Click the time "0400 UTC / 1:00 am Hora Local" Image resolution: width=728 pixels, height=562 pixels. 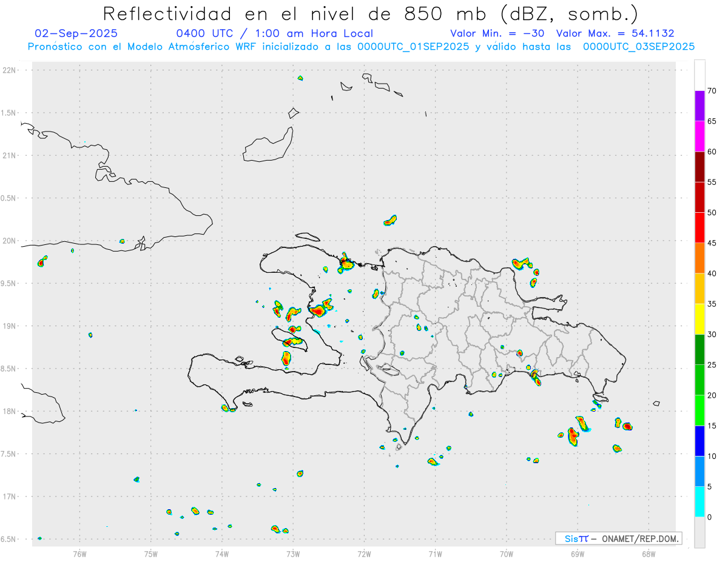(x=274, y=33)
